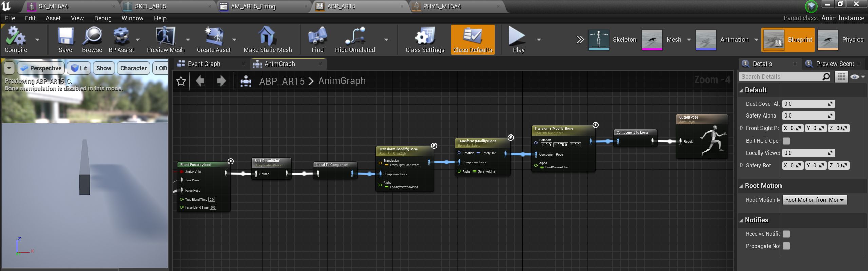This screenshot has width=868, height=271.
Task: Open Find in blueprint tool
Action: coord(317,40)
